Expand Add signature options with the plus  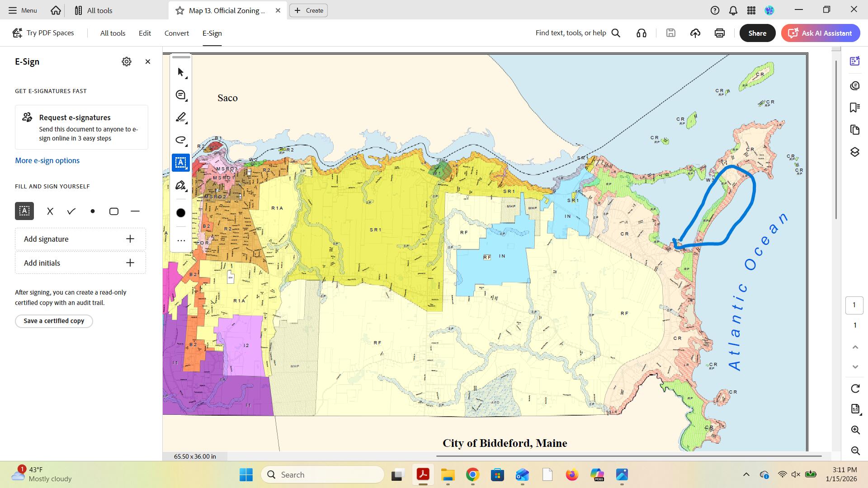131,239
